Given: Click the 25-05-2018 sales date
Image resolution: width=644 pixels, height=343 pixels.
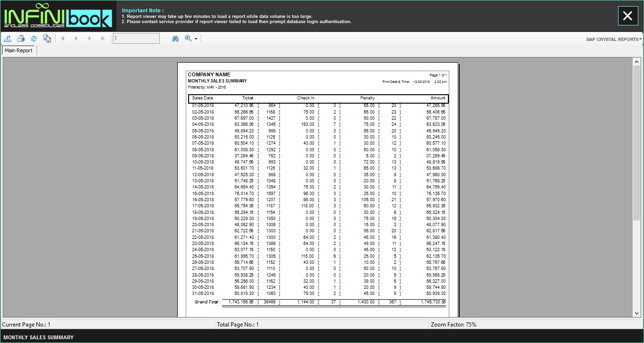Looking at the screenshot, I should (x=203, y=256).
